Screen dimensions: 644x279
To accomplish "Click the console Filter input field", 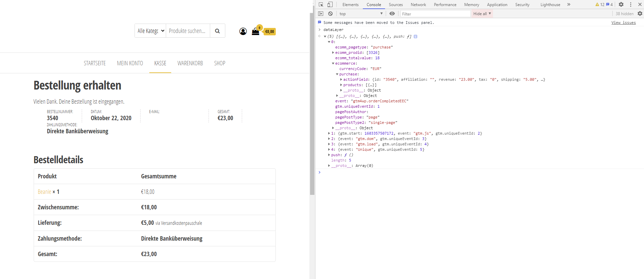I will tap(435, 14).
